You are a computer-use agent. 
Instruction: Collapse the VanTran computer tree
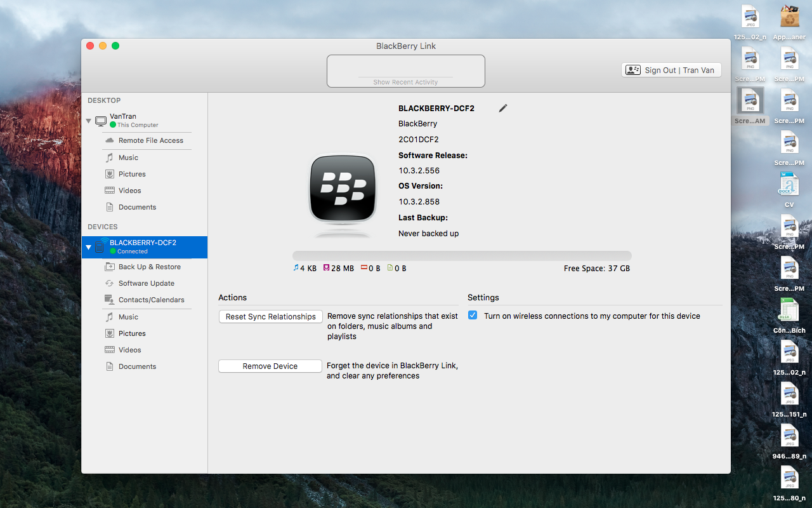coord(89,121)
